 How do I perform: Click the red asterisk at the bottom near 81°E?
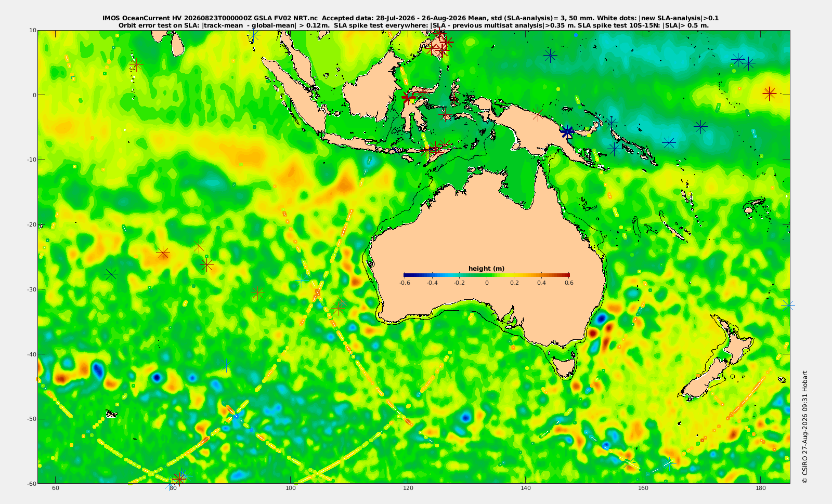tap(179, 478)
